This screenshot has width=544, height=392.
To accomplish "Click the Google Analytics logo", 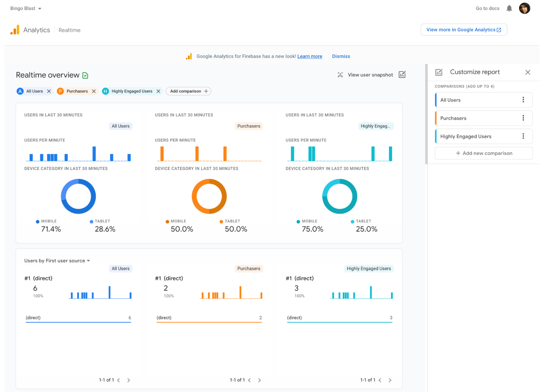I will (x=15, y=30).
